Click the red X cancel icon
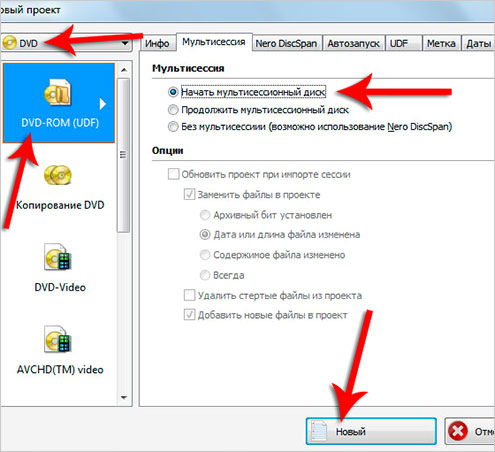 [458, 431]
